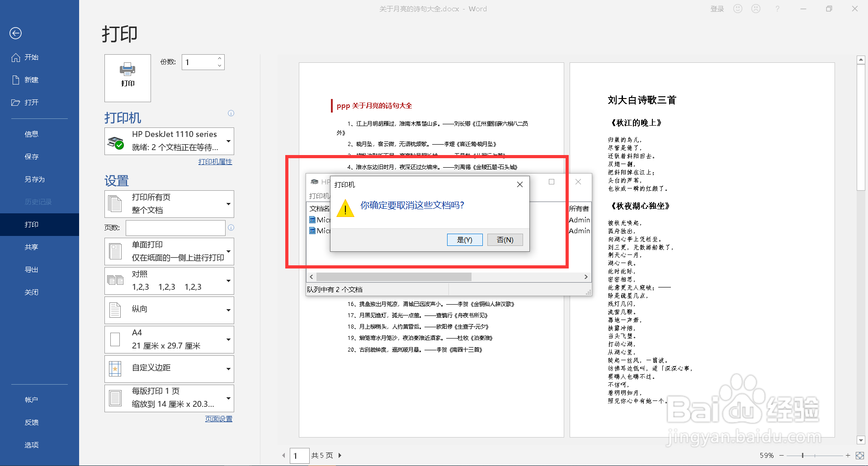Click zoom in plus icon
Viewport: 868px width, 466px height.
click(848, 456)
